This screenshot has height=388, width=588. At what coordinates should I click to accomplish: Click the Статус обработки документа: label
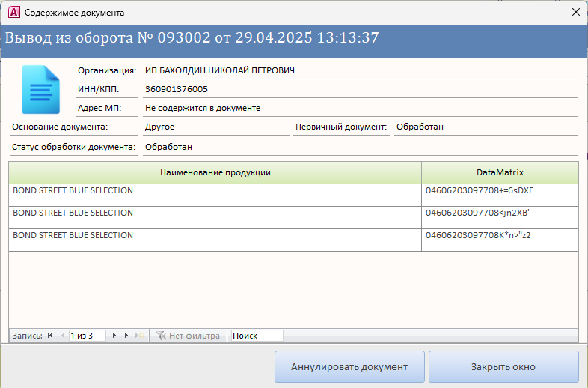pos(73,148)
